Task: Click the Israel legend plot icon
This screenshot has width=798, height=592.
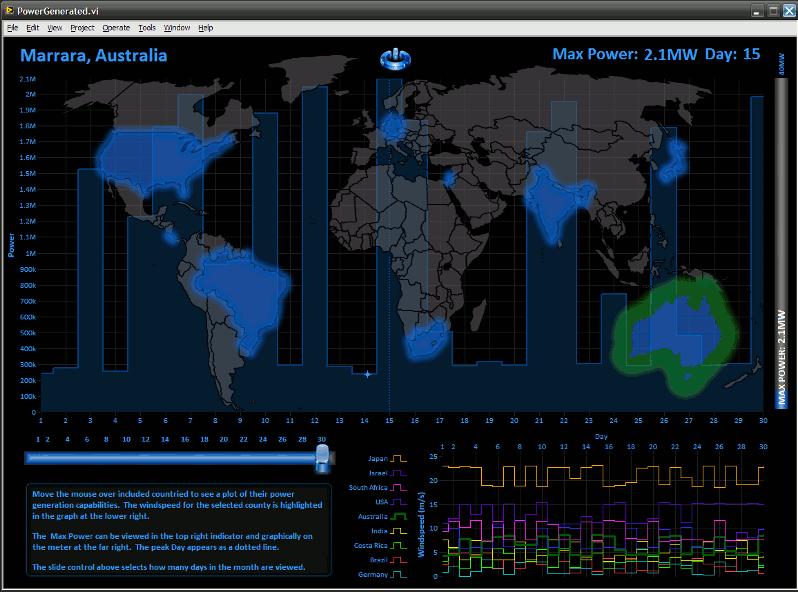Action: click(x=398, y=473)
